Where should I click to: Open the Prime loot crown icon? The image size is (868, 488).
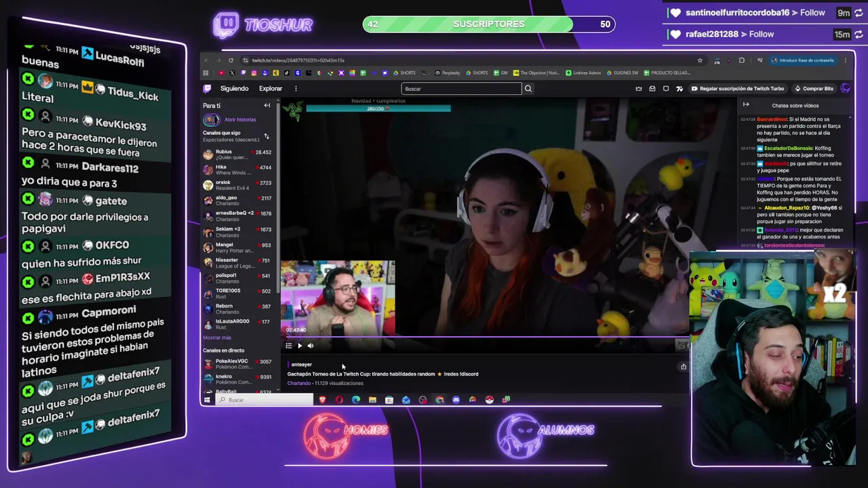coord(639,89)
